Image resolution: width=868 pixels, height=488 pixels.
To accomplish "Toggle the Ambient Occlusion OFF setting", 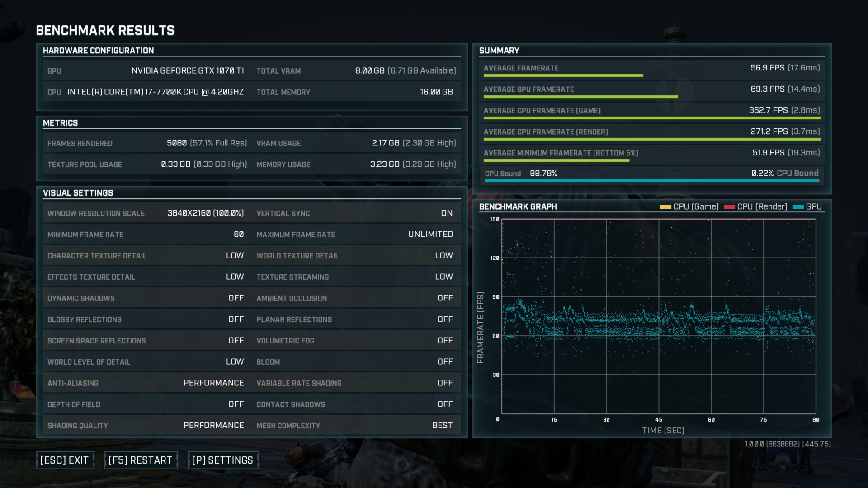I will pyautogui.click(x=445, y=298).
